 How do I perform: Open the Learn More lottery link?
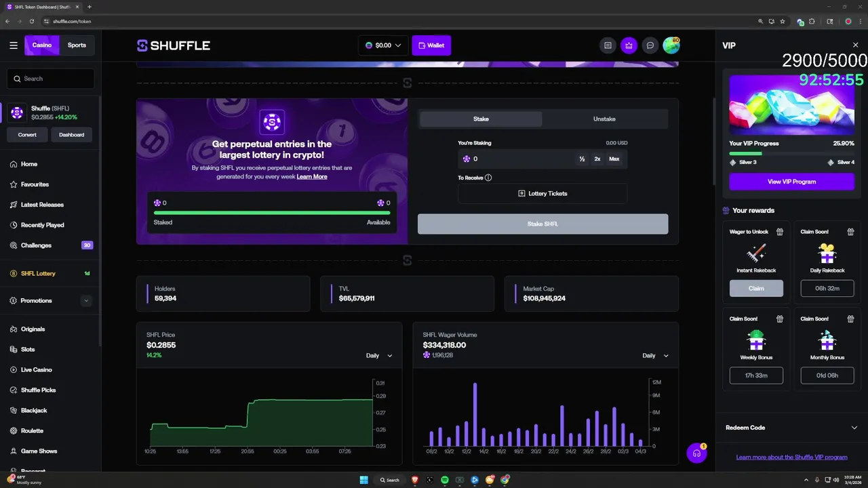pyautogui.click(x=312, y=177)
